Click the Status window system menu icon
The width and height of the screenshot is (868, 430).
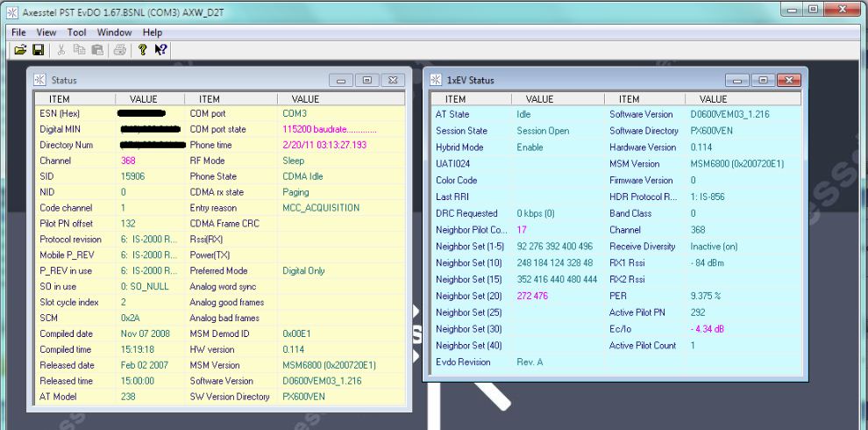tap(39, 81)
